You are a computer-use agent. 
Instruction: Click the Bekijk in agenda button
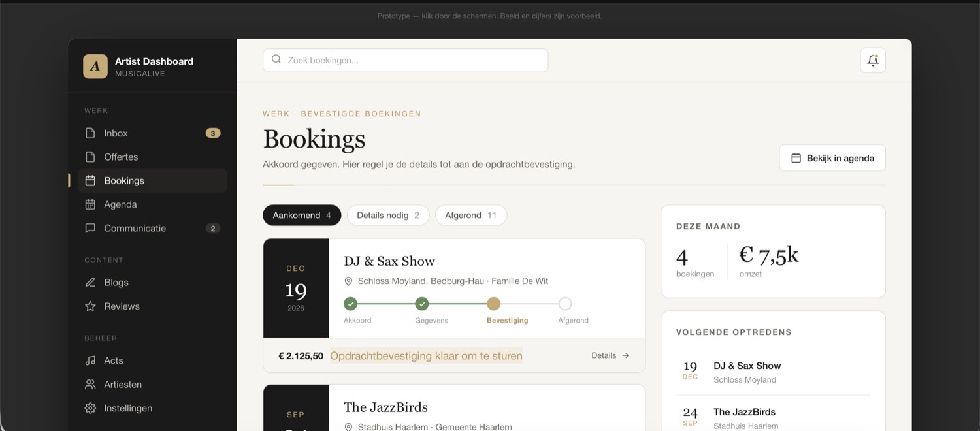pos(832,158)
